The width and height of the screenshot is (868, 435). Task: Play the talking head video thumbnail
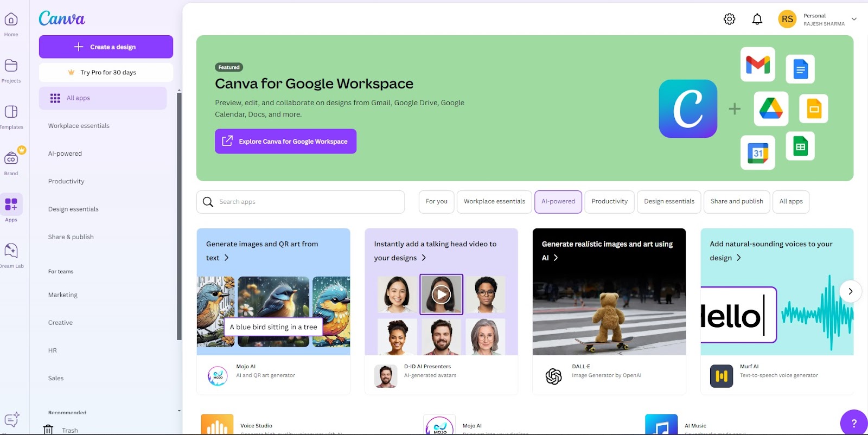click(441, 295)
